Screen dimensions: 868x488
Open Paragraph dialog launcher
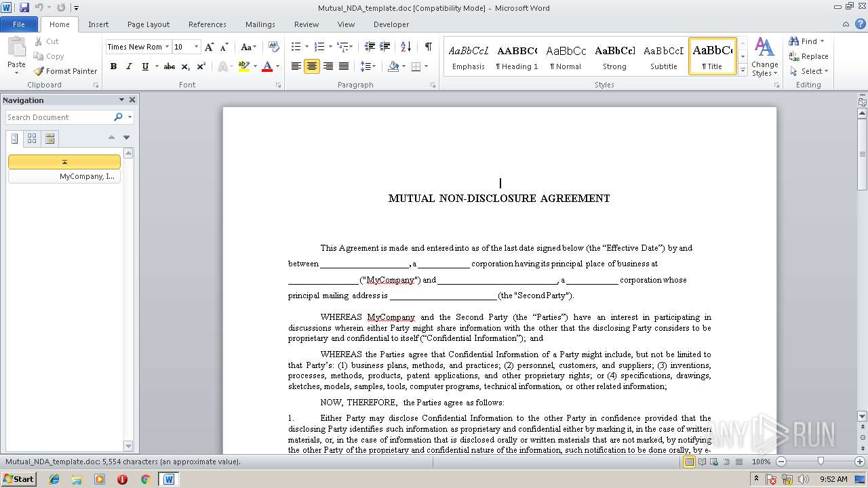click(433, 85)
